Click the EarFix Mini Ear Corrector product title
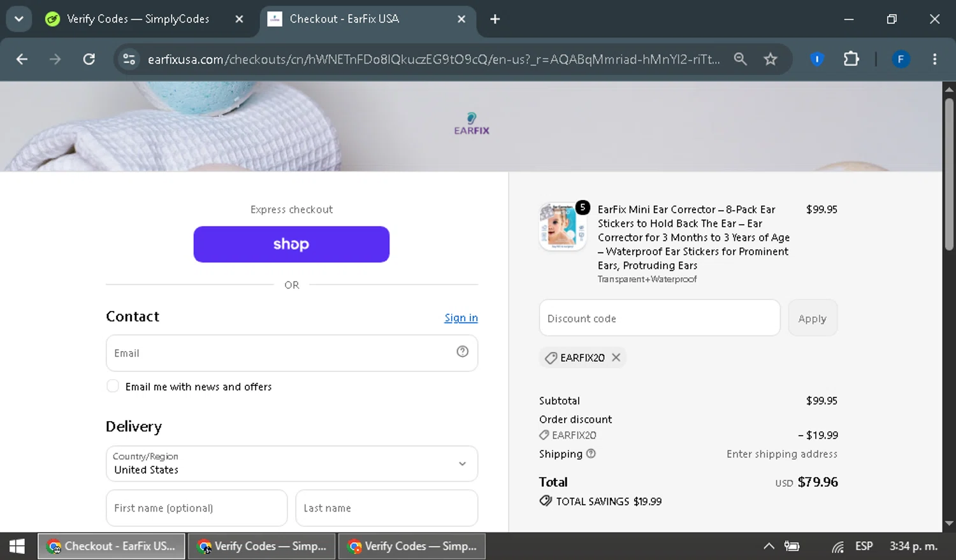 [x=694, y=237]
